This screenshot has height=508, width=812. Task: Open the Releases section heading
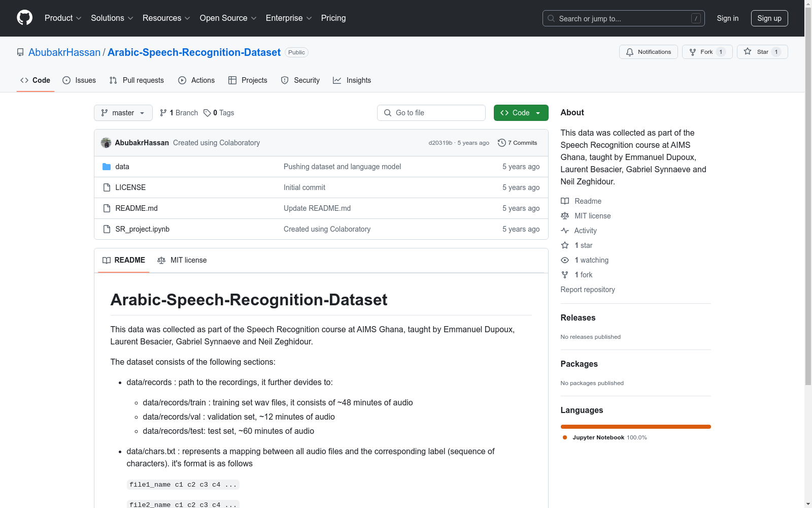click(x=578, y=317)
